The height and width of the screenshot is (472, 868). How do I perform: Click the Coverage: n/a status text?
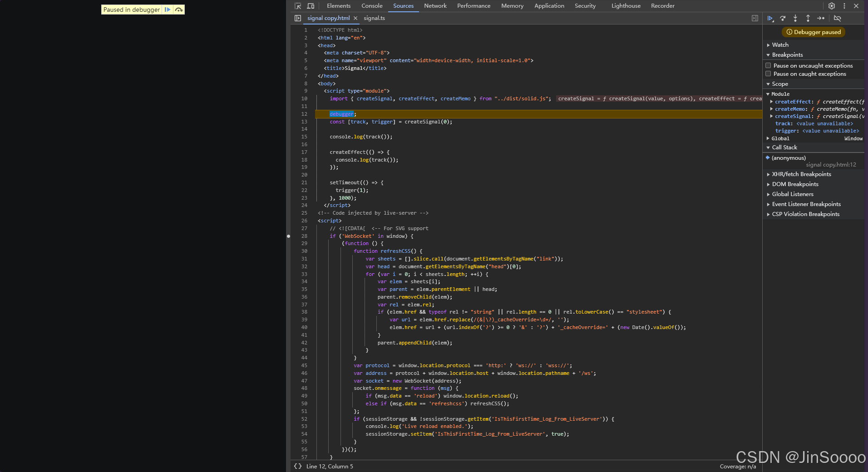tap(738, 466)
